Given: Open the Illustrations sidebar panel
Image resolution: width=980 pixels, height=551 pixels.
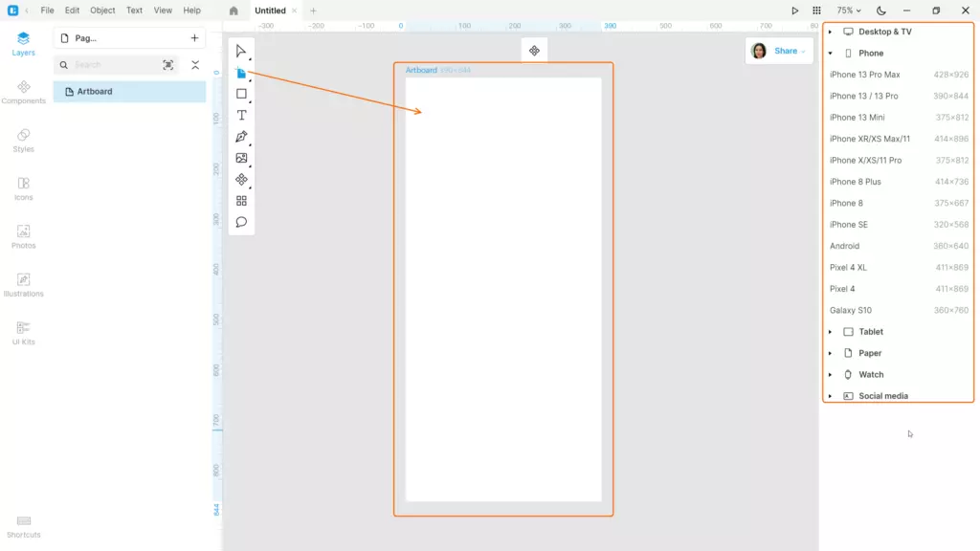Looking at the screenshot, I should (x=23, y=285).
